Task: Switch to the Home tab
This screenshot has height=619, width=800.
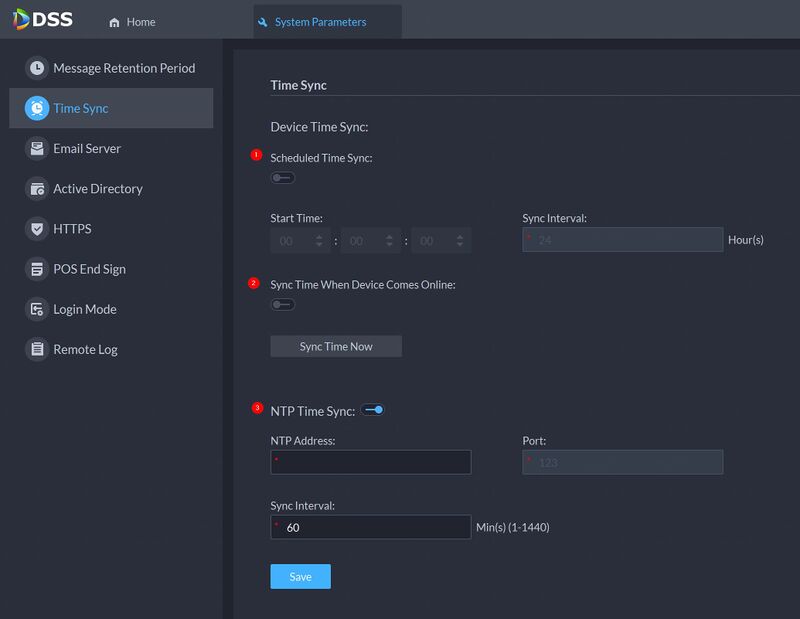Action: pos(132,22)
